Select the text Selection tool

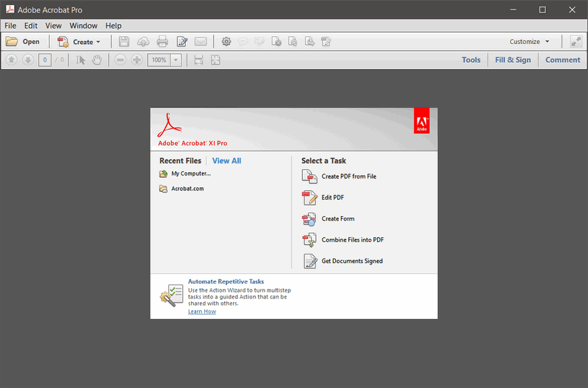pos(80,60)
